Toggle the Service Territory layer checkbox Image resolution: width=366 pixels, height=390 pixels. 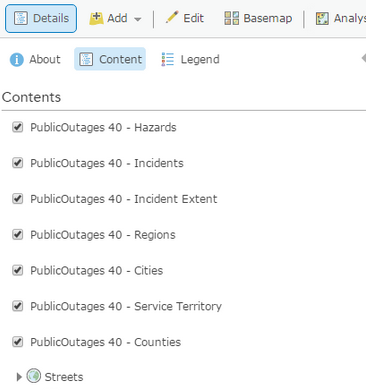[17, 306]
